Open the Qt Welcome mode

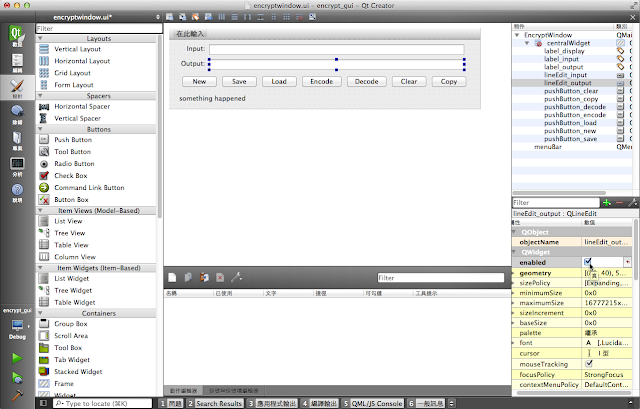(17, 36)
